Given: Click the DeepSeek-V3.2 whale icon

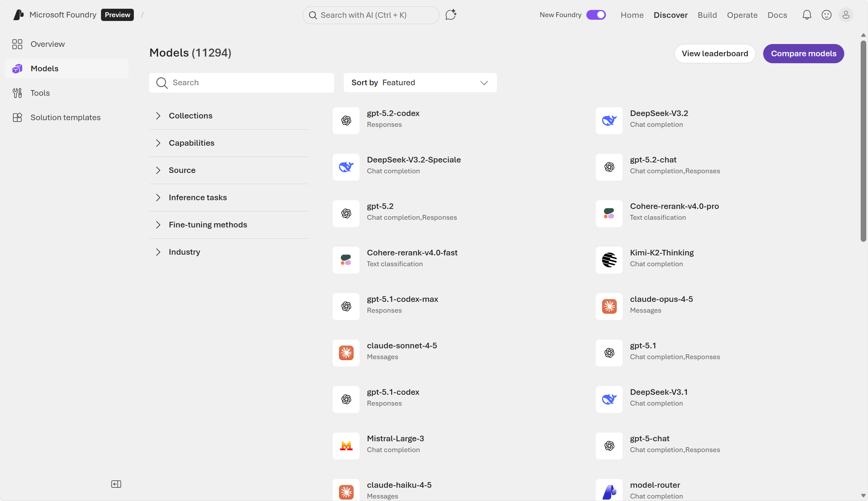Looking at the screenshot, I should pyautogui.click(x=609, y=121).
